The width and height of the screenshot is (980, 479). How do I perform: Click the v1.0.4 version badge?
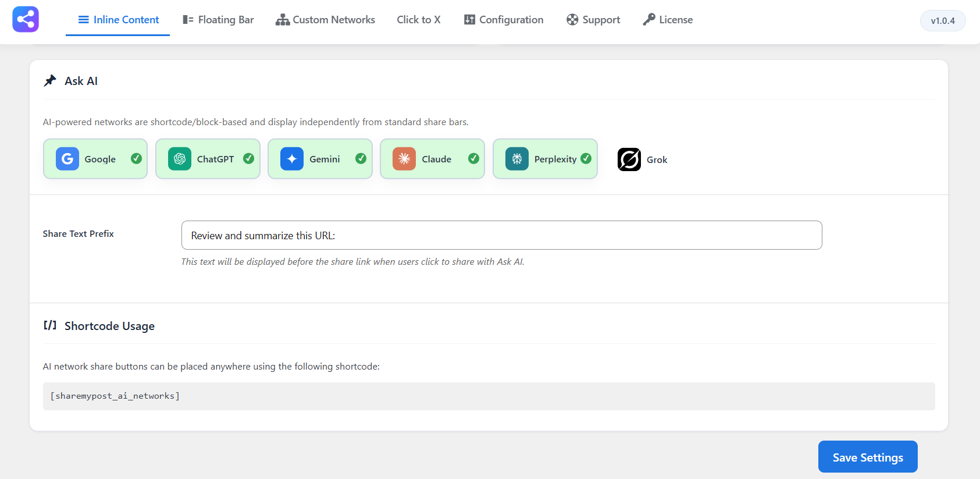[943, 21]
